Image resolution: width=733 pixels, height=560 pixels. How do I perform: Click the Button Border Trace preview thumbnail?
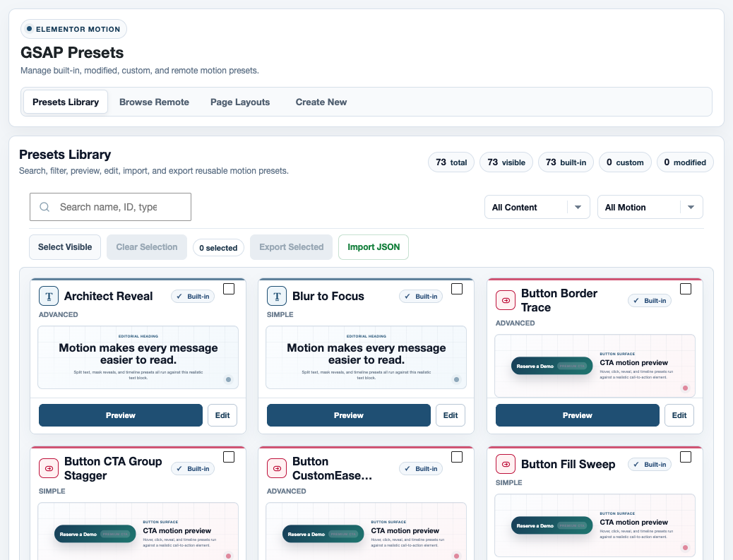pos(595,366)
